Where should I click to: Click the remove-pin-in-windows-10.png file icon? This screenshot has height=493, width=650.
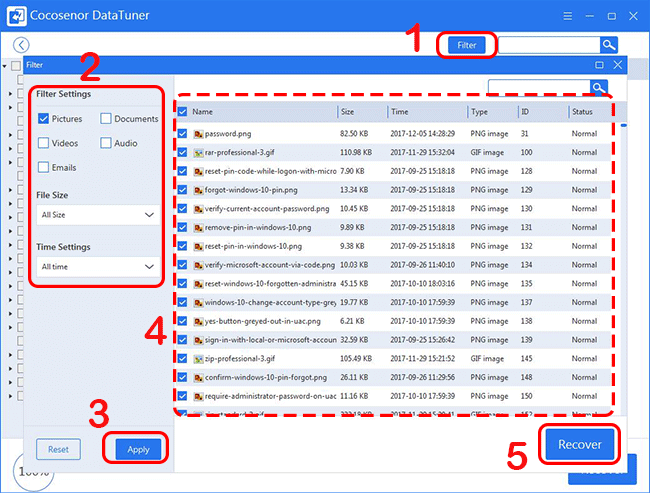[198, 228]
